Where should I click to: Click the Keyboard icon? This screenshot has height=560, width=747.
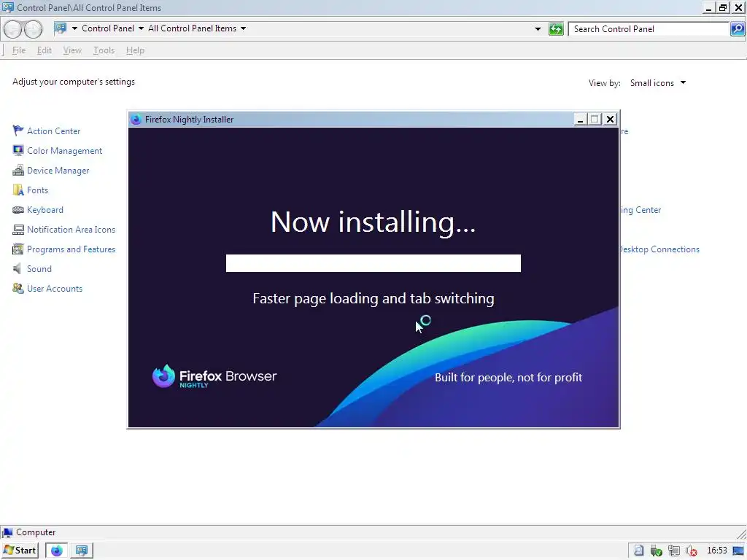pos(18,209)
